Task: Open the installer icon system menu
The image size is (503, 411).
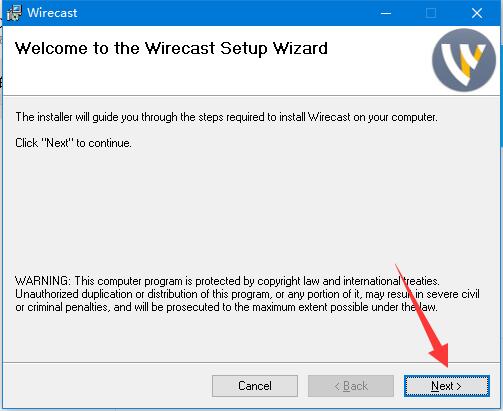Action: (14, 13)
